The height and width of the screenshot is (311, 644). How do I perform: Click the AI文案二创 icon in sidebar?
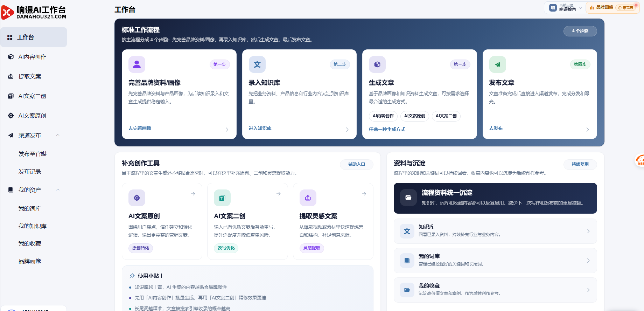pyautogui.click(x=11, y=96)
